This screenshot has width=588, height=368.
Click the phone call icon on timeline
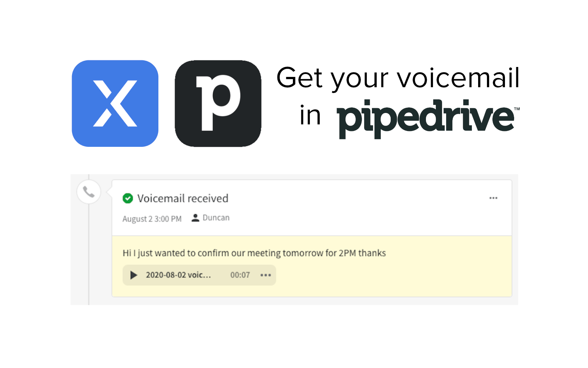point(89,192)
